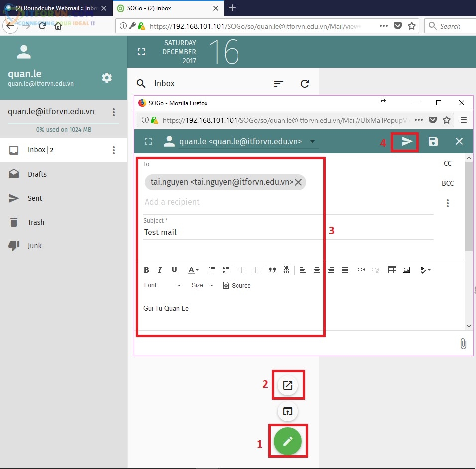Expand the Font dropdown
Viewport: 476px width, 469px height.
163,285
